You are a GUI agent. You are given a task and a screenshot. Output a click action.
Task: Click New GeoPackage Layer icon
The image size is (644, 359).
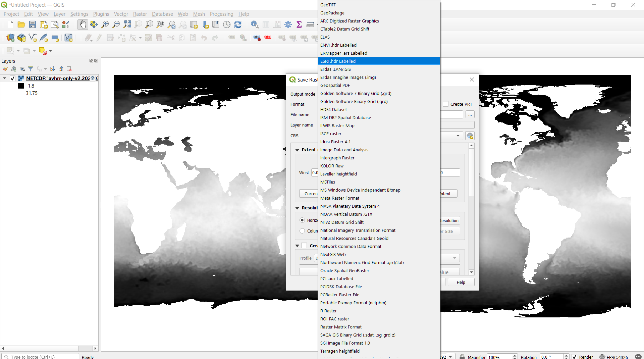click(21, 38)
